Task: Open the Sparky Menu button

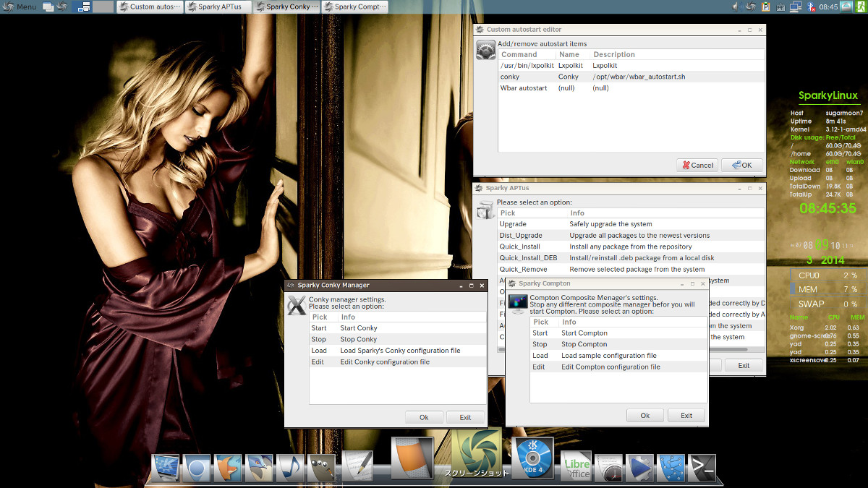Action: (x=20, y=7)
